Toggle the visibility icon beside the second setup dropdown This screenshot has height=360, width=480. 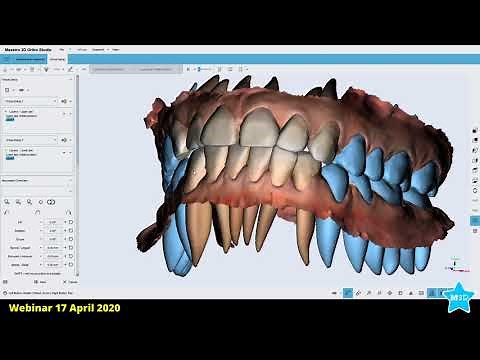64,140
